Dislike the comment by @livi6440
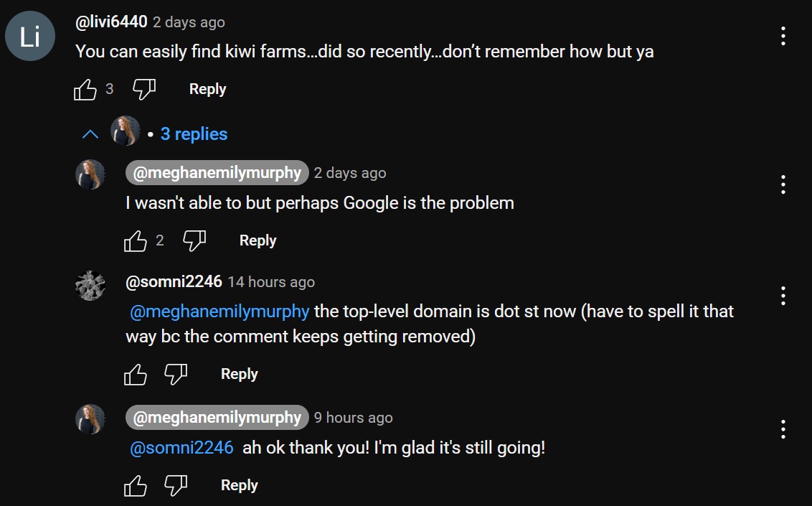This screenshot has width=812, height=506. point(144,90)
